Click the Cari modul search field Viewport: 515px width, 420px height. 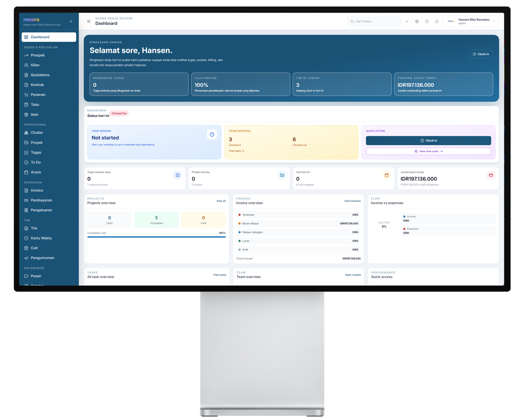coord(374,21)
